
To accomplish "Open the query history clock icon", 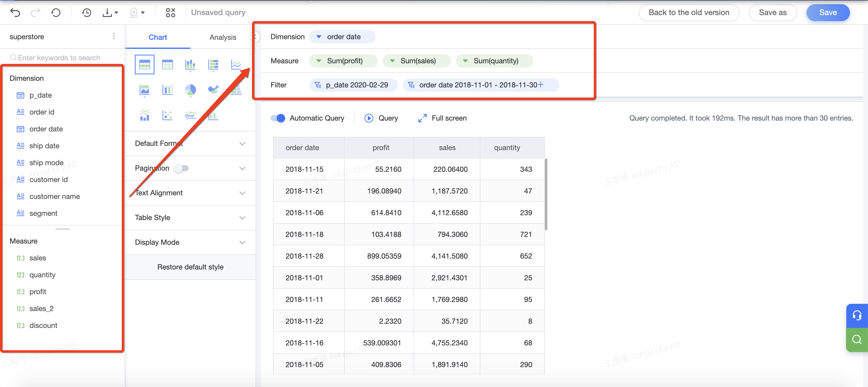I will [x=86, y=12].
